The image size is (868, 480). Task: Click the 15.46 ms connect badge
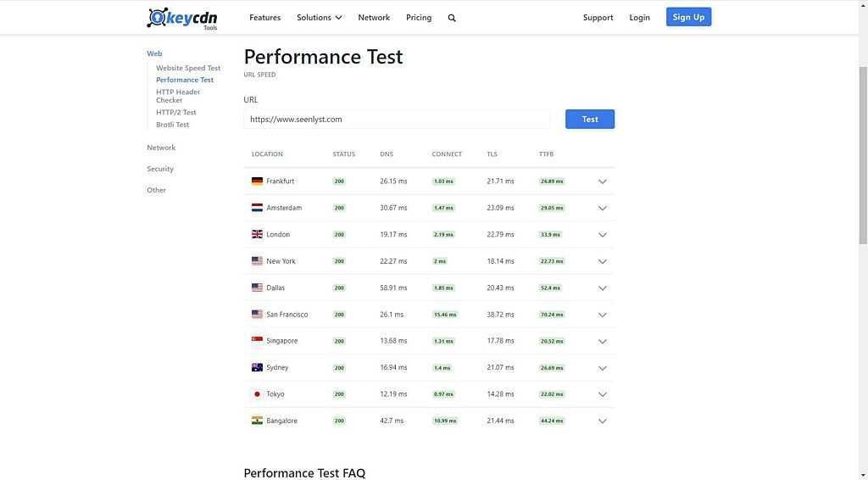445,315
